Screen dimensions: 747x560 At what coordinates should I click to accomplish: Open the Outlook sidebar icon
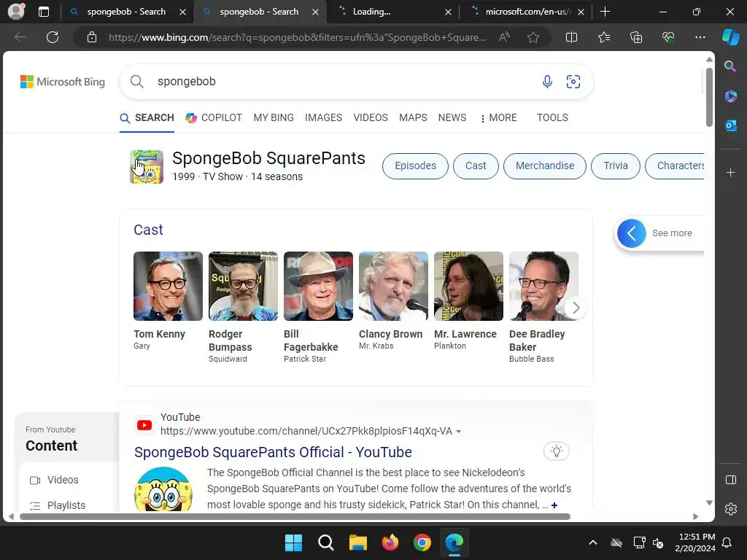pyautogui.click(x=730, y=125)
